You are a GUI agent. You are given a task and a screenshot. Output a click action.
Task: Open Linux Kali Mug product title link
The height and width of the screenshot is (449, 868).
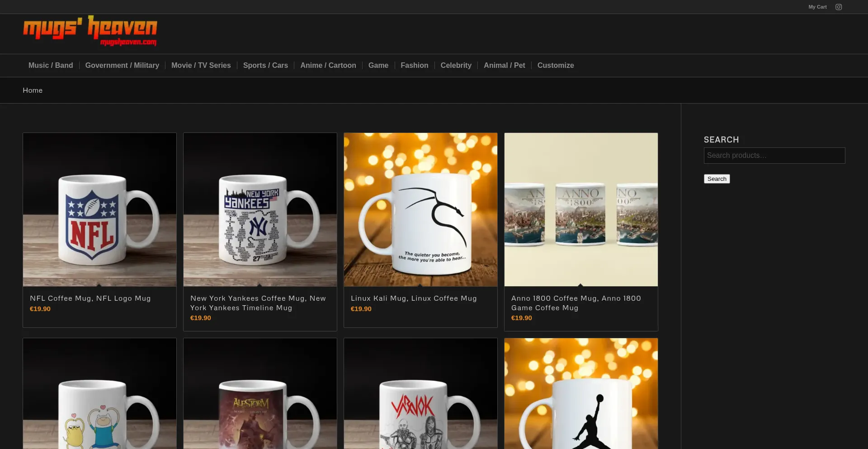pos(413,298)
